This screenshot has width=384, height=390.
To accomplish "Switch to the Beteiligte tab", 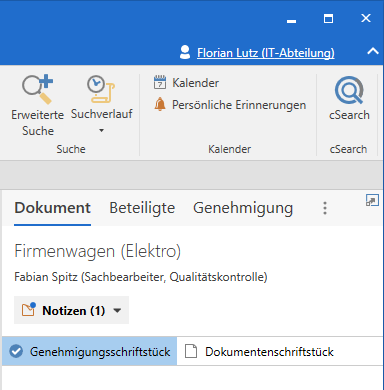I will point(142,208).
